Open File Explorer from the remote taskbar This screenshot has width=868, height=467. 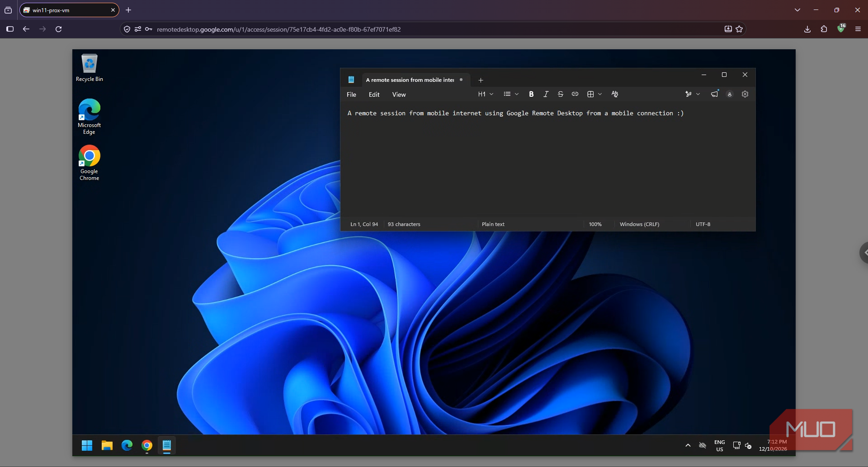coord(107,445)
